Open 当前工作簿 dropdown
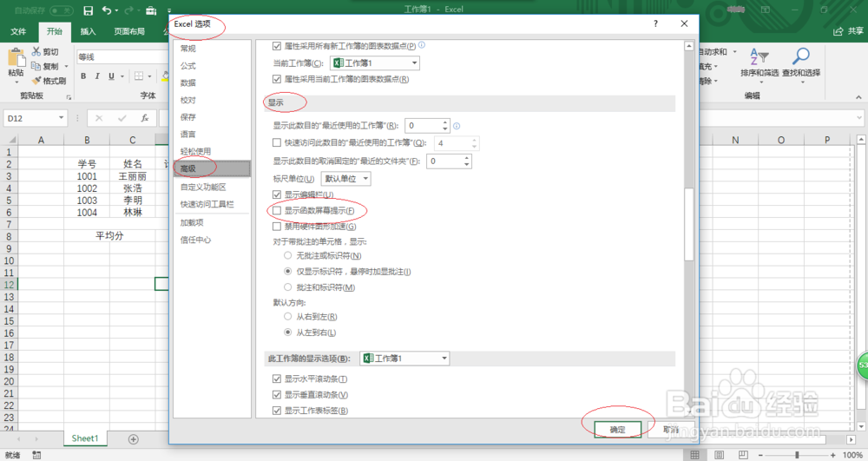Screen dimensions: 868x461 pyautogui.click(x=375, y=63)
